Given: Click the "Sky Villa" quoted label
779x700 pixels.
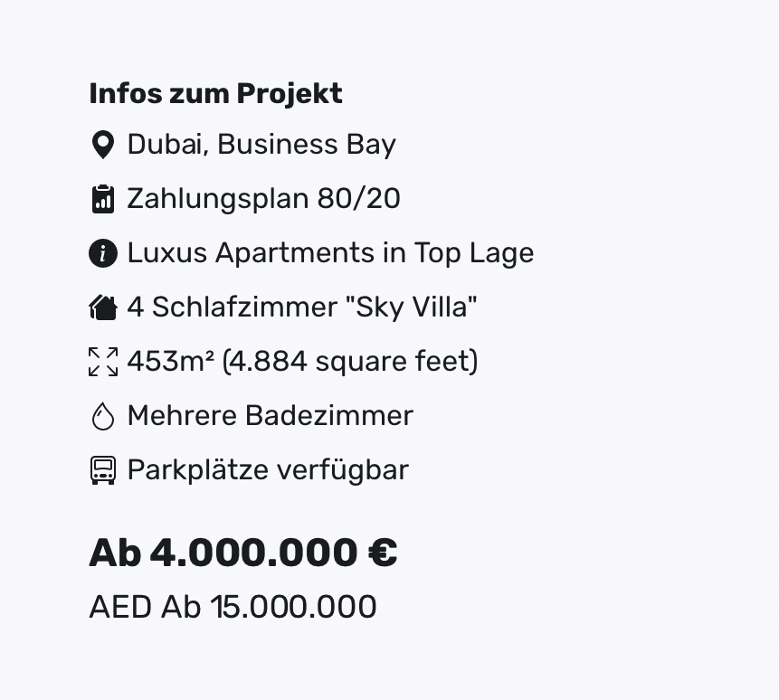Looking at the screenshot, I should click(411, 307).
